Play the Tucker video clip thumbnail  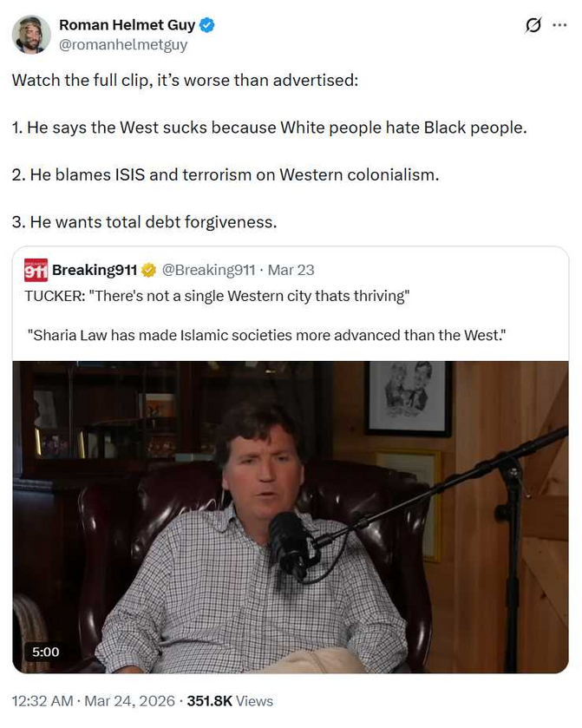point(291,517)
